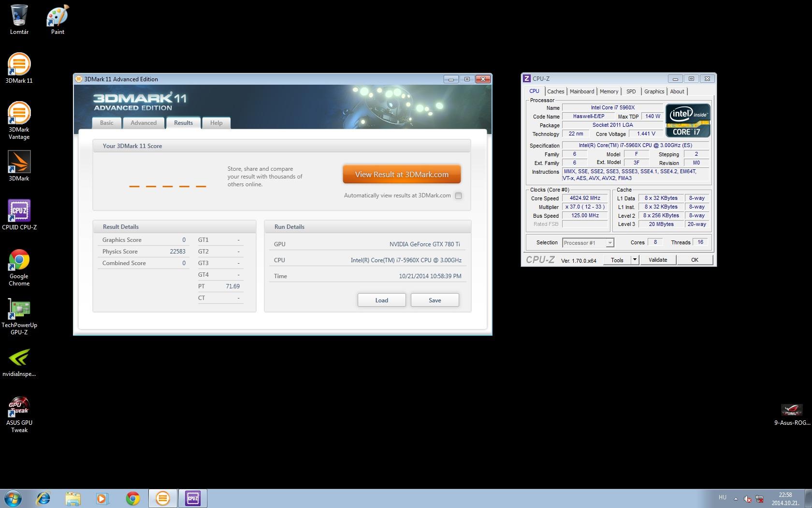
Task: Open the SPD tab in CPU-Z
Action: [631, 91]
